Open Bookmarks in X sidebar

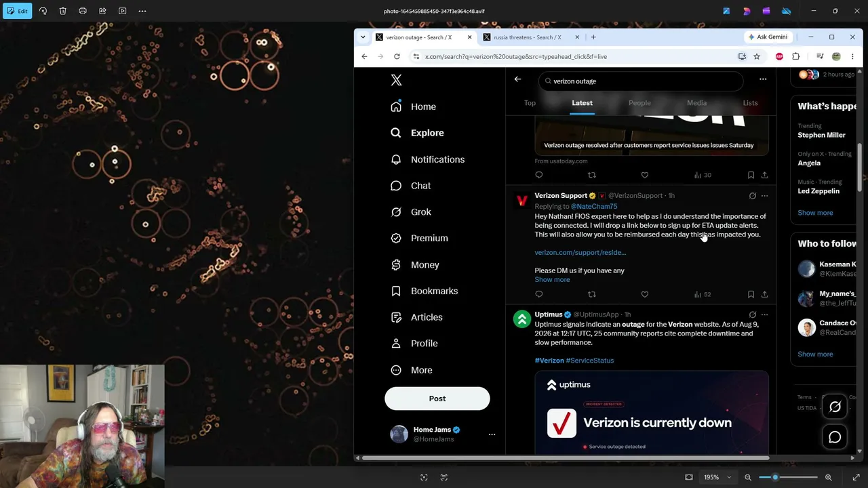tap(425, 291)
